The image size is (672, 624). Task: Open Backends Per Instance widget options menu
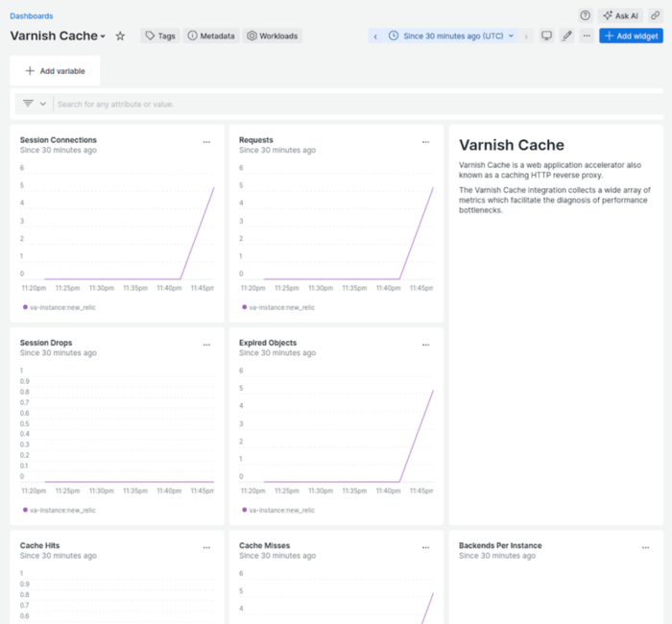coord(645,547)
